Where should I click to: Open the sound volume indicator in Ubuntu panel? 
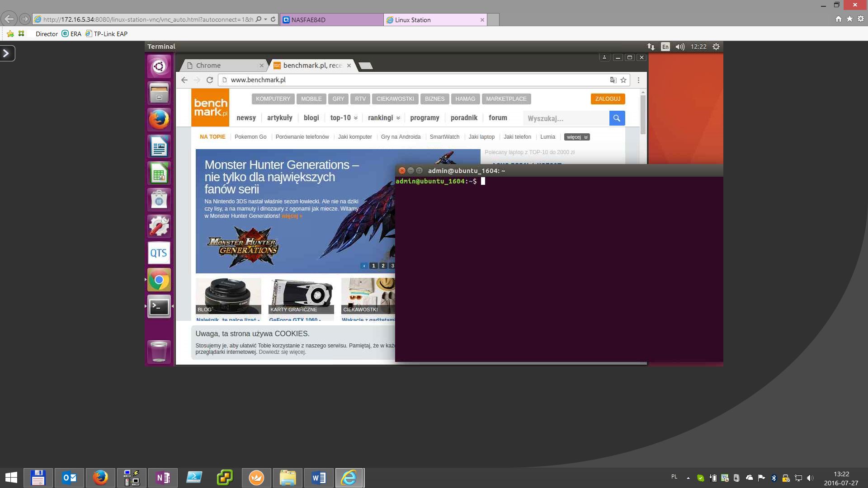(x=680, y=47)
